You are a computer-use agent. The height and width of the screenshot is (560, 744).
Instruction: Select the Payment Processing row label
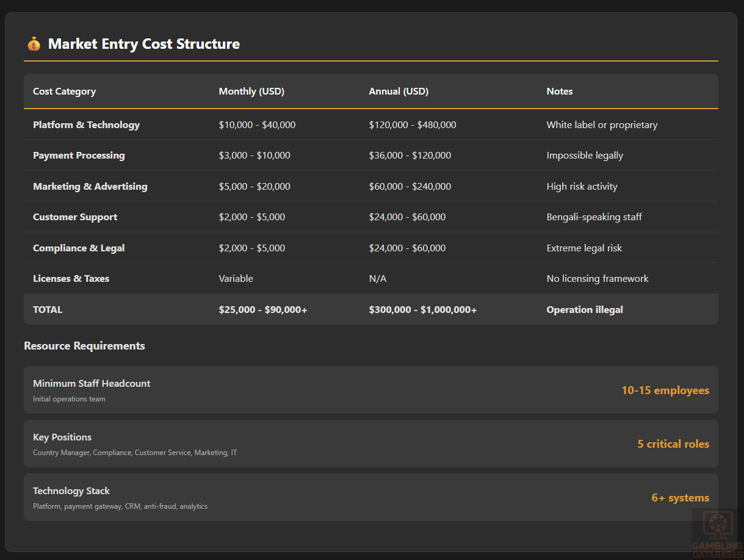click(x=79, y=156)
